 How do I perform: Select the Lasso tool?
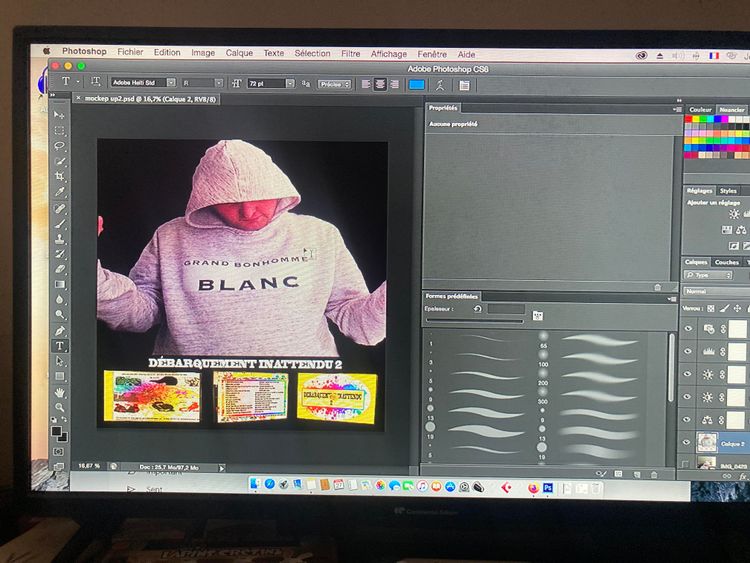click(59, 146)
